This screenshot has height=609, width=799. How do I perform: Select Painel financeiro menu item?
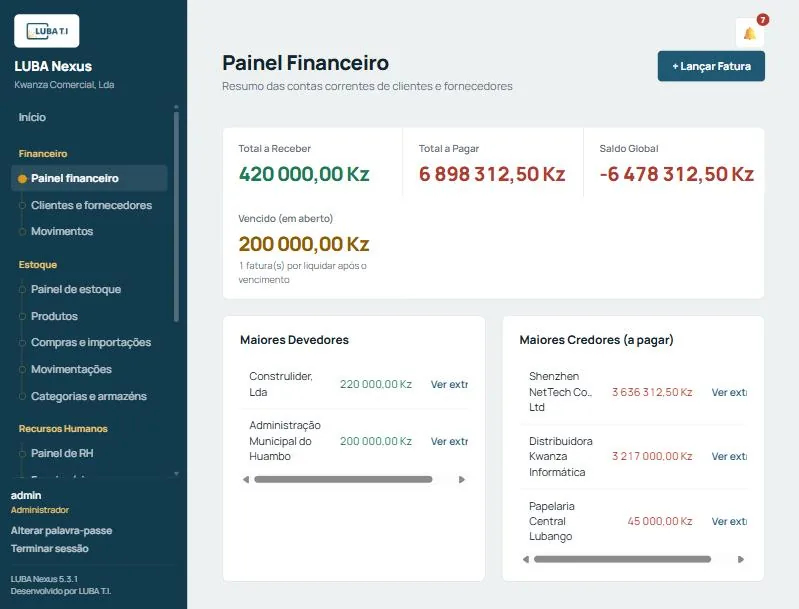coord(89,178)
